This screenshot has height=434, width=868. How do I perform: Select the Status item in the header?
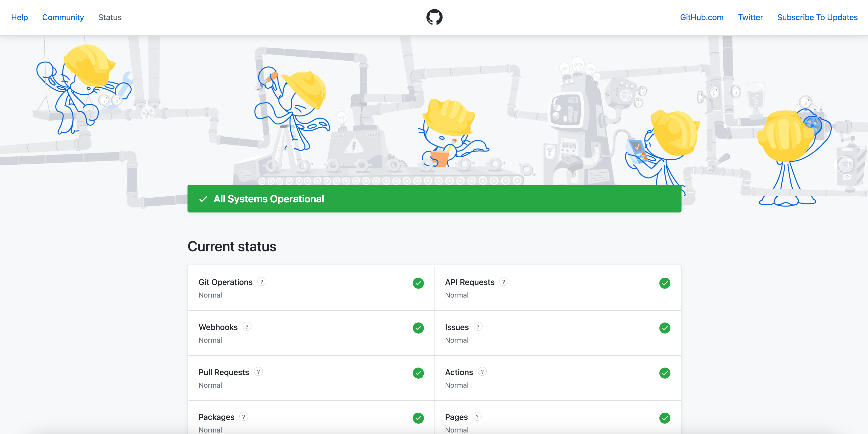(110, 17)
